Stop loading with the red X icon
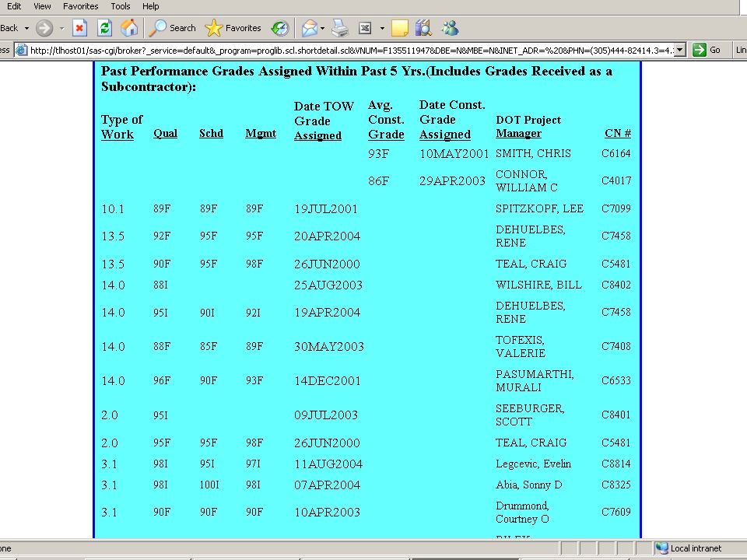 [79, 28]
